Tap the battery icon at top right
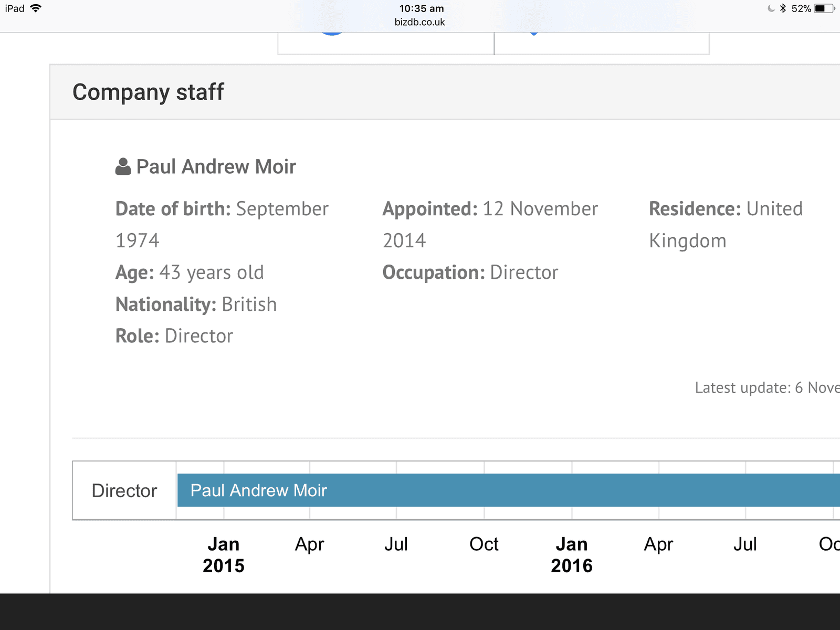 click(x=824, y=8)
